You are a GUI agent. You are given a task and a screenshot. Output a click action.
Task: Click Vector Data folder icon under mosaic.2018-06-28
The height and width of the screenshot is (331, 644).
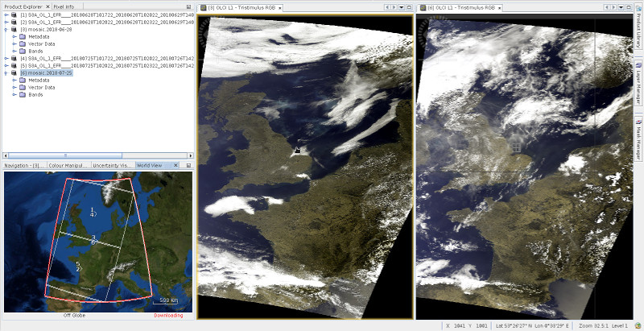point(23,44)
